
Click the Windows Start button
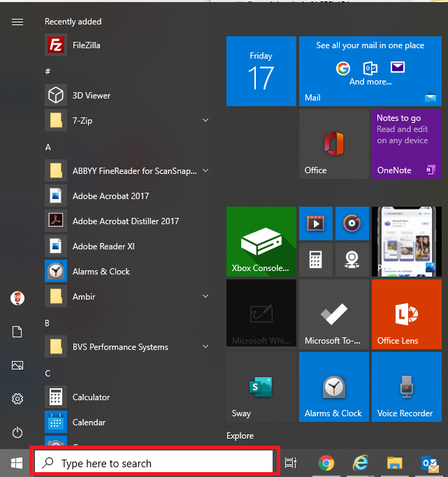(17, 463)
